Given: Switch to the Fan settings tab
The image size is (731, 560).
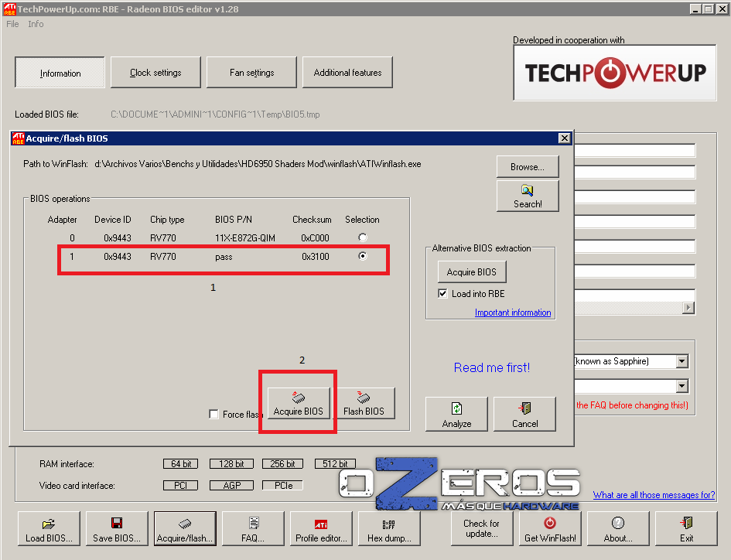Looking at the screenshot, I should [251, 72].
